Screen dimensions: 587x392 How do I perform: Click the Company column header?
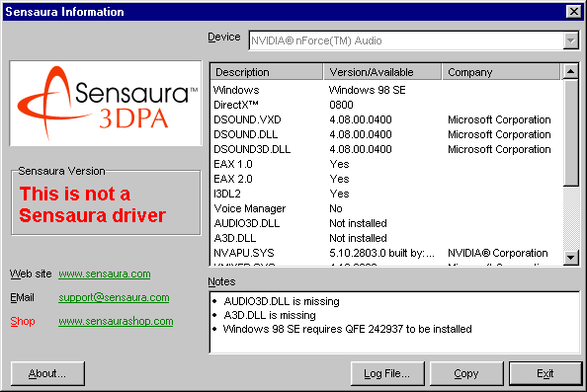tap(501, 72)
